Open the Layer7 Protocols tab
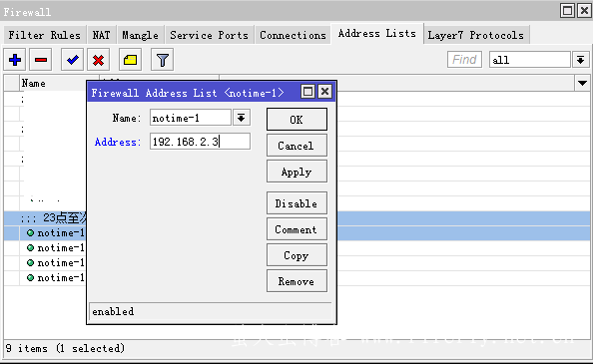 pyautogui.click(x=476, y=35)
